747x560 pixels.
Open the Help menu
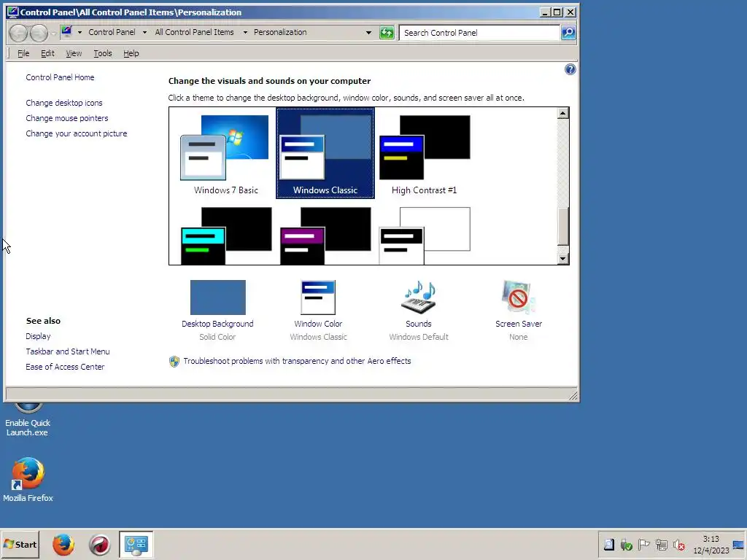coord(131,53)
